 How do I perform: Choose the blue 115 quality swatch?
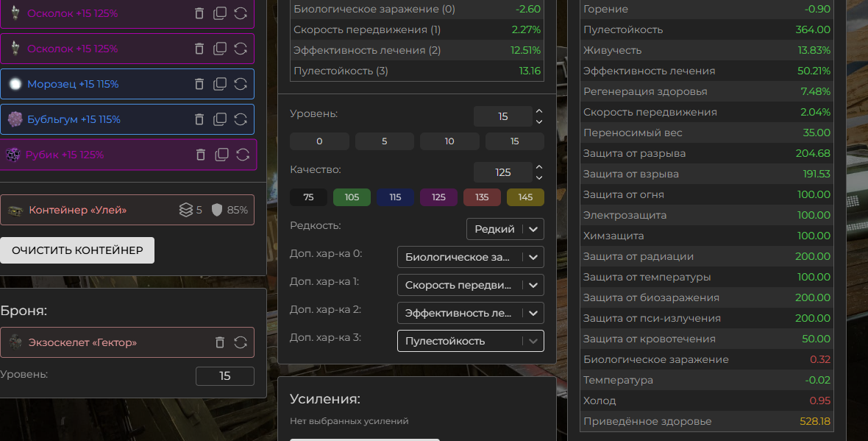[395, 197]
